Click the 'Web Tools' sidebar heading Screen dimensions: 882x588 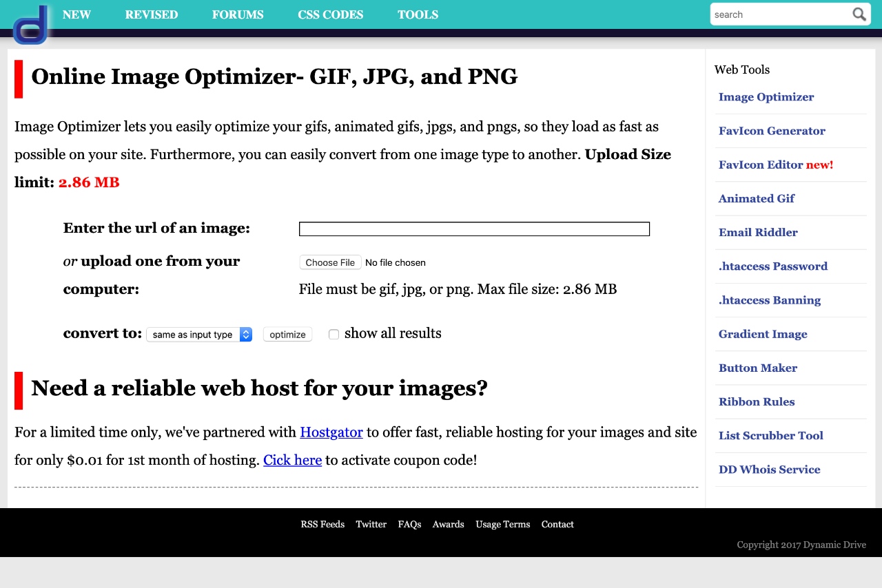coord(742,70)
